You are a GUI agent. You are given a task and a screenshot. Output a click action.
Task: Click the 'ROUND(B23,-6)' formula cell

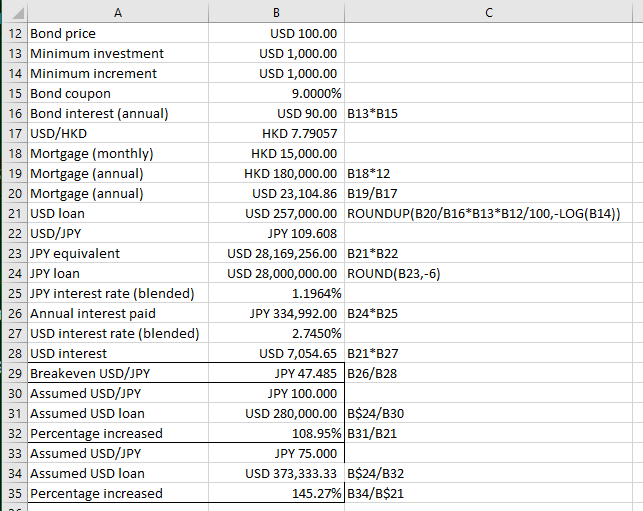[x=488, y=273]
